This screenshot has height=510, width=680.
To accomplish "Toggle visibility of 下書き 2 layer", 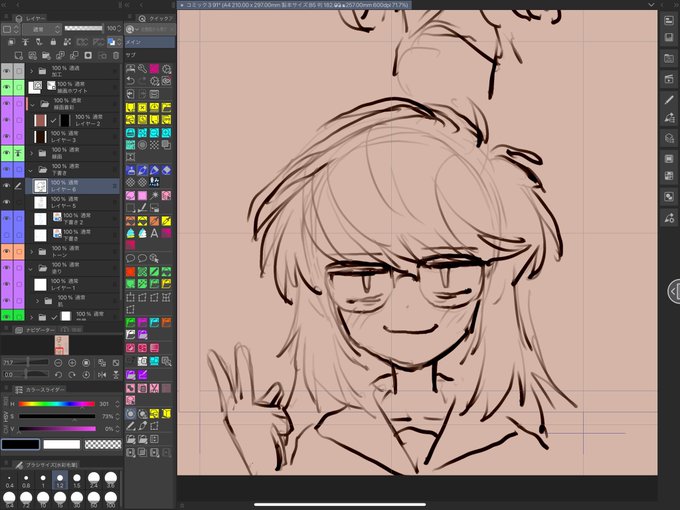I will 7,219.
